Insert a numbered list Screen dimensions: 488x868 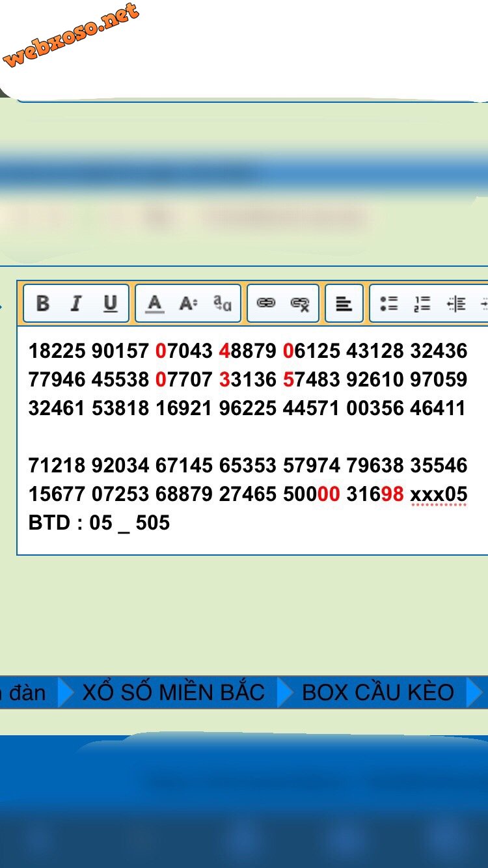click(422, 303)
